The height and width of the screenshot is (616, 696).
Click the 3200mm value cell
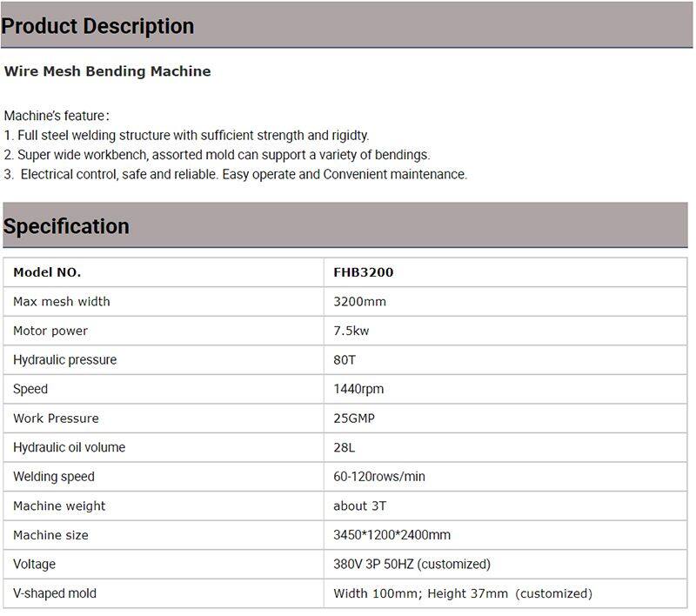click(x=359, y=302)
